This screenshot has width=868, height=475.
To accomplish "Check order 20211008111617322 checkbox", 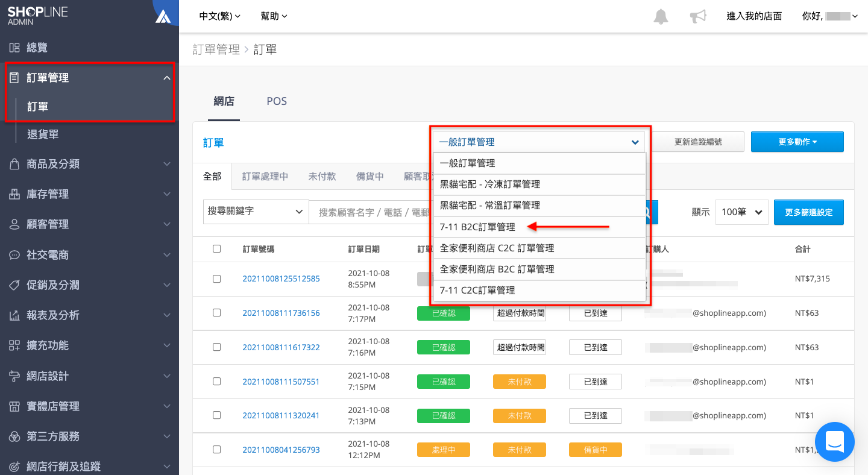I will point(217,347).
